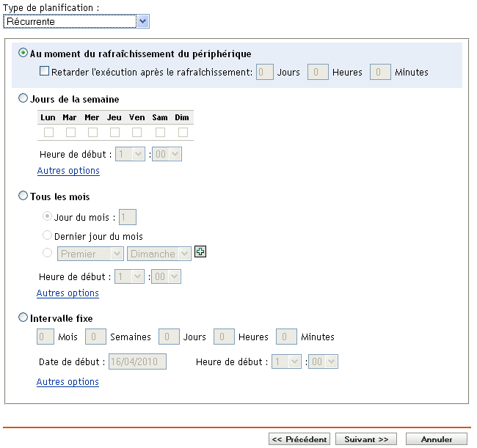Open the Dimanche weekday dropdown
This screenshot has width=477, height=448.
coord(159,254)
